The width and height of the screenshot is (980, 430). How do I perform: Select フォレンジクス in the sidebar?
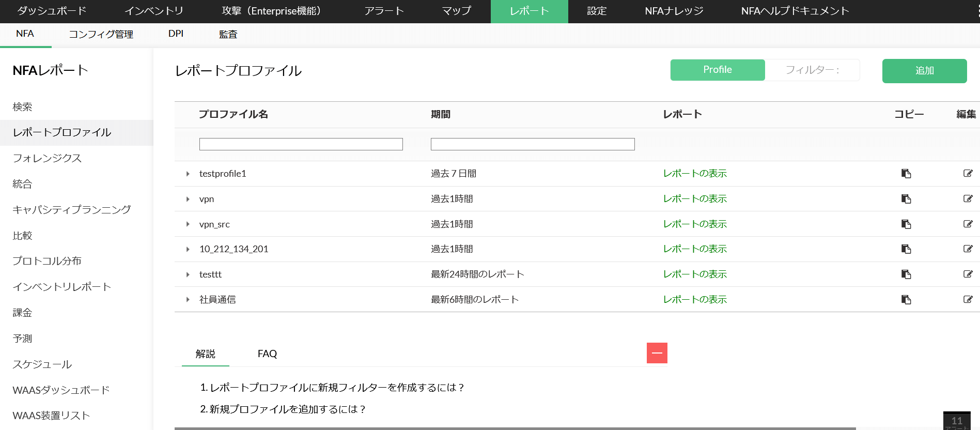[x=47, y=158]
